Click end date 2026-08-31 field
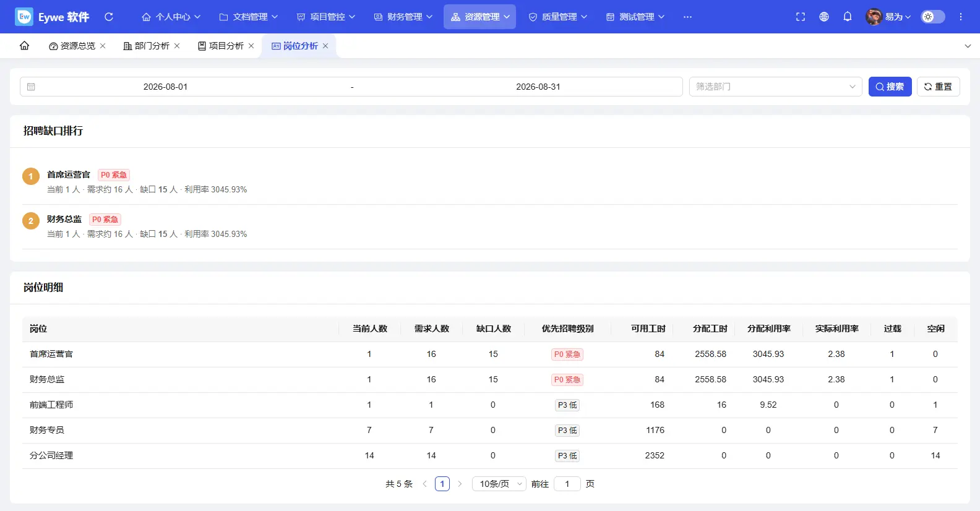980x511 pixels. click(x=538, y=87)
